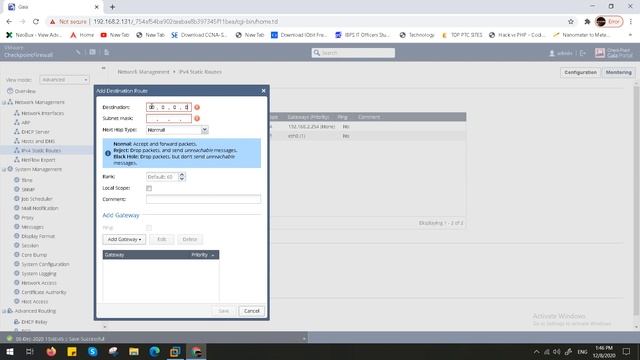Click Network Management breadcrumb link
Image resolution: width=640 pixels, height=360 pixels.
coord(143,72)
